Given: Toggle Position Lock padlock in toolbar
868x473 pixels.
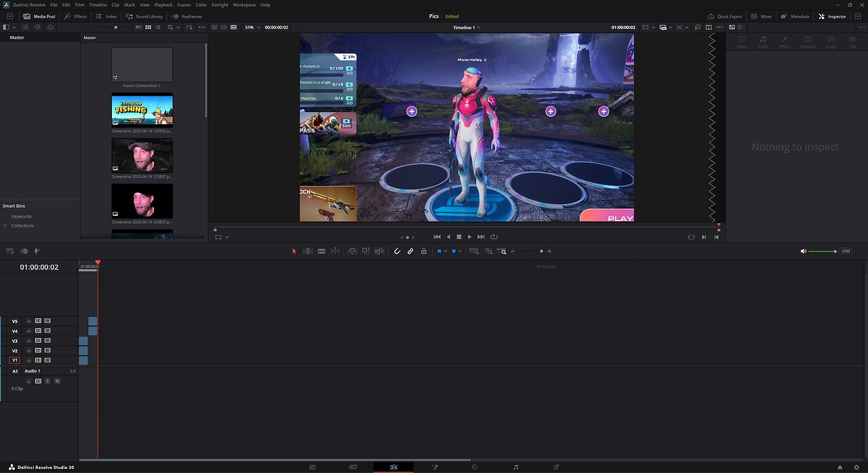Looking at the screenshot, I should point(424,251).
